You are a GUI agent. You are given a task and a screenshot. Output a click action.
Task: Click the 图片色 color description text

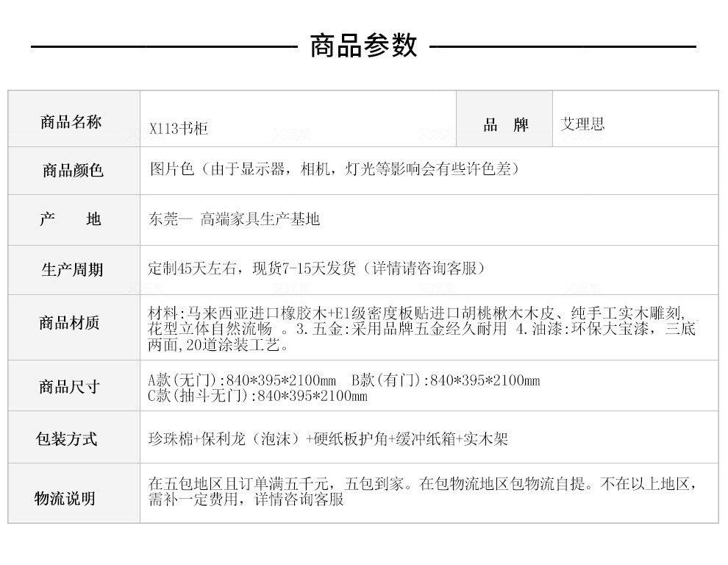[334, 168]
